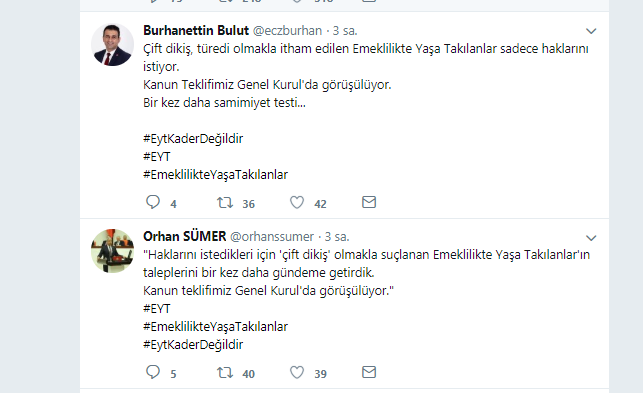Send Burhanettin Bulut's tweet via direct message
This screenshot has width=643, height=393.
pos(369,202)
